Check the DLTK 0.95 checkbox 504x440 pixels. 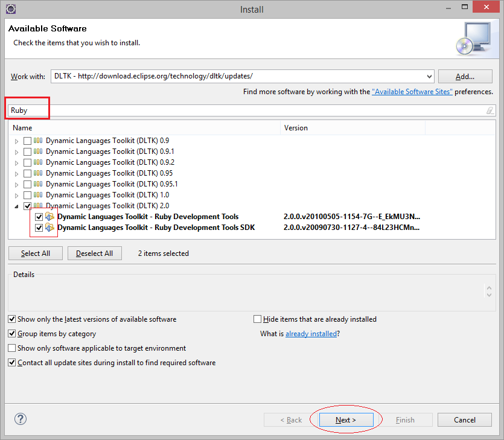pos(28,174)
